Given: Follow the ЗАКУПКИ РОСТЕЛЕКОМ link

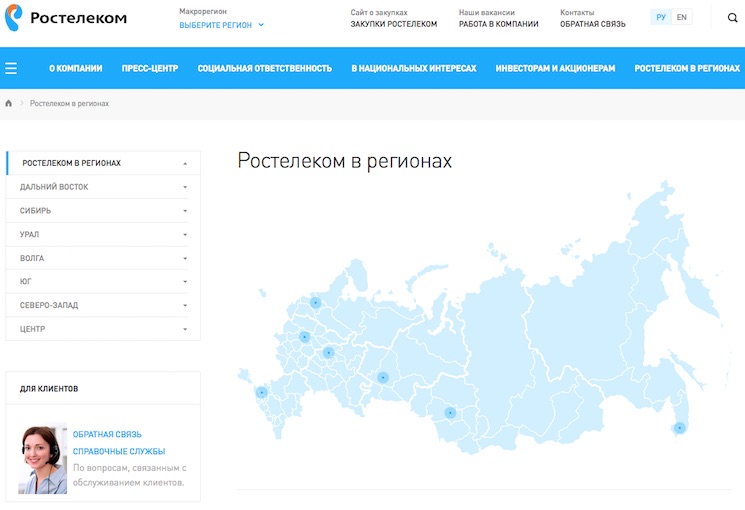Looking at the screenshot, I should tap(394, 24).
